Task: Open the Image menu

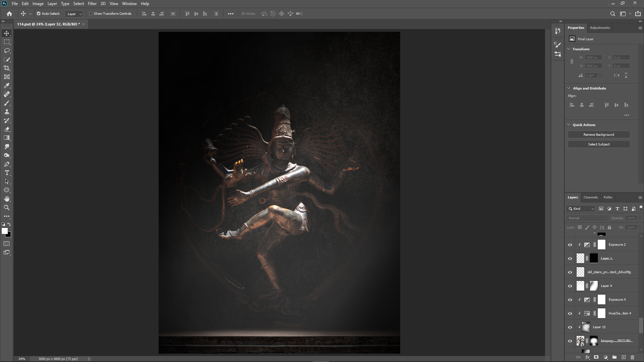Action: 38,4
